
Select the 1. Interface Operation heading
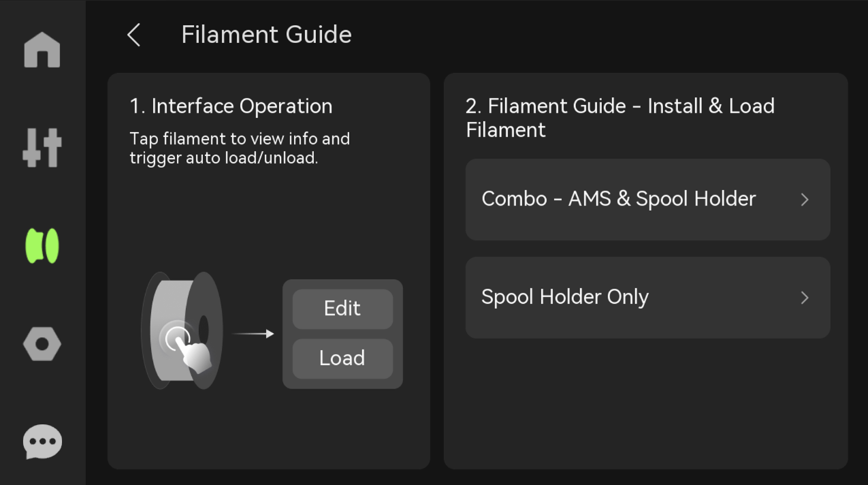point(231,106)
